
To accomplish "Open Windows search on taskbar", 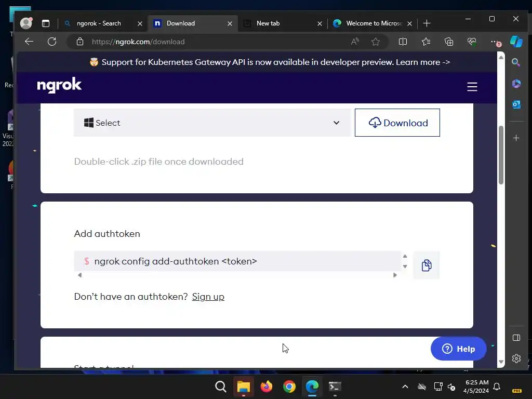I will pyautogui.click(x=220, y=387).
